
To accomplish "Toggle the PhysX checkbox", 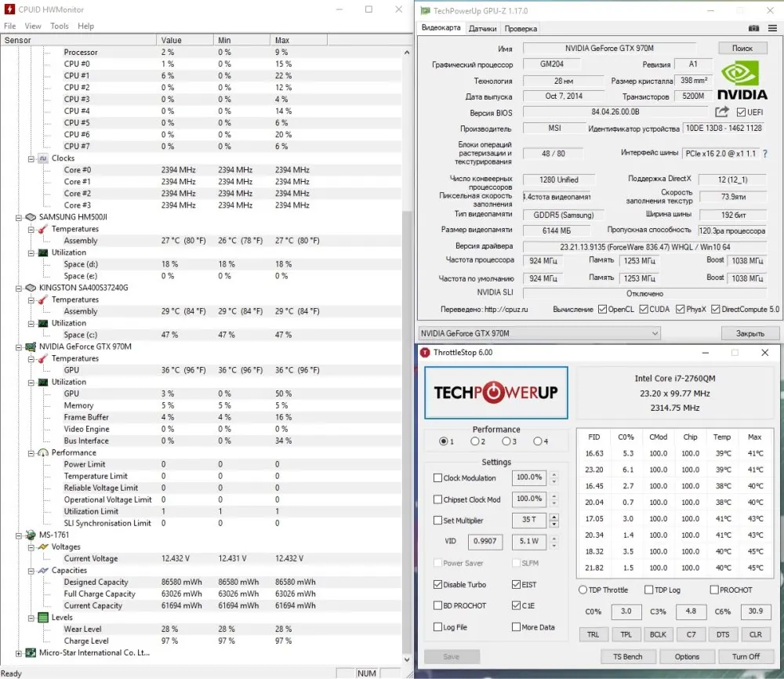I will pyautogui.click(x=680, y=310).
